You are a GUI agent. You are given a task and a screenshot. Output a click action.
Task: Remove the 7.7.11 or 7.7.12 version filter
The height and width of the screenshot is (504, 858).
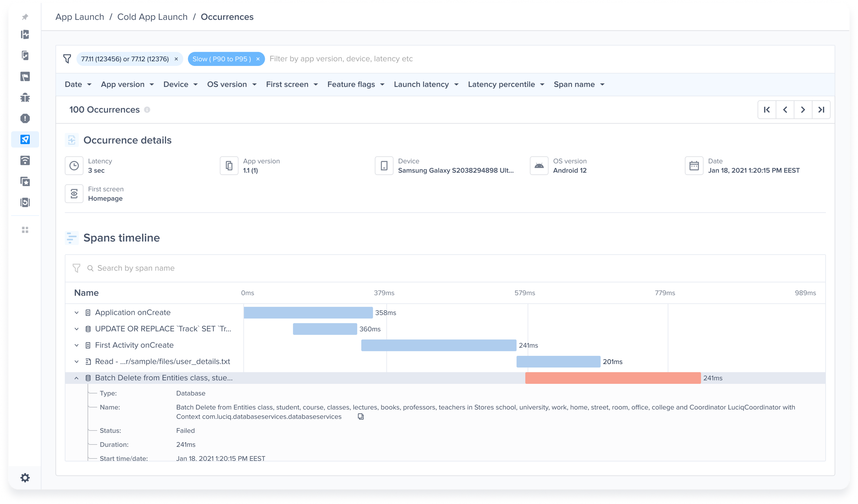click(x=176, y=59)
